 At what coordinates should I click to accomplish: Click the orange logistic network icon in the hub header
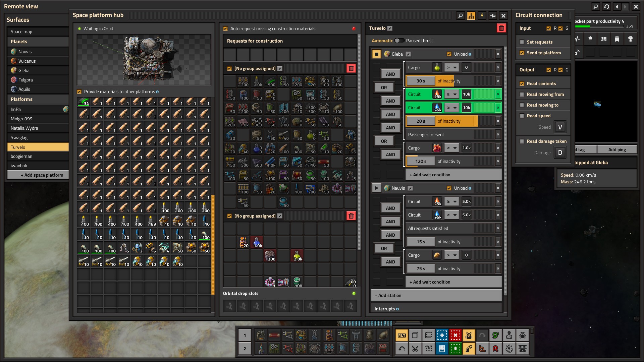[471, 15]
